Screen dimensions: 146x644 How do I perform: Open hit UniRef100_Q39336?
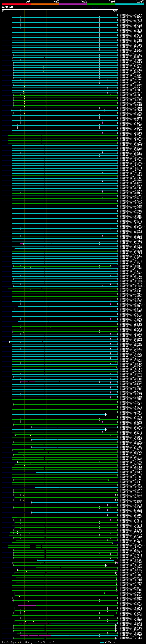point(131,20)
